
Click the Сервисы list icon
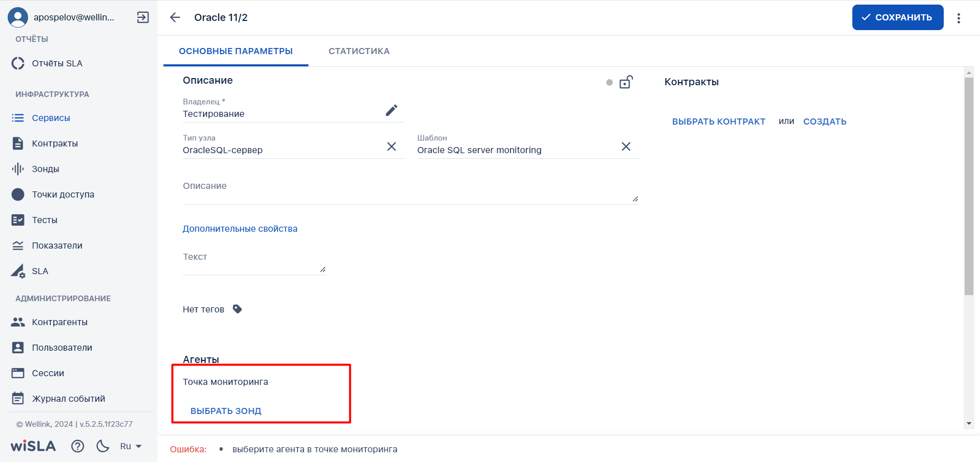point(18,118)
